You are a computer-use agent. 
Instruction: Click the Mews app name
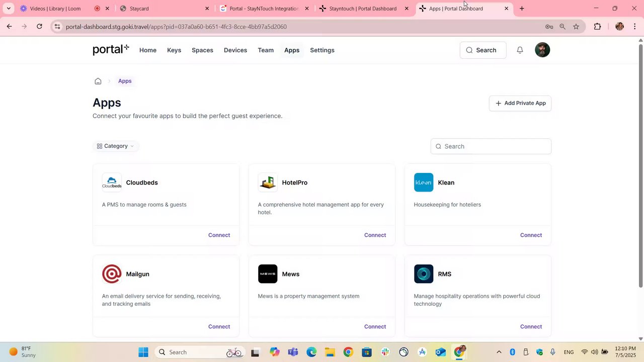pos(291,274)
